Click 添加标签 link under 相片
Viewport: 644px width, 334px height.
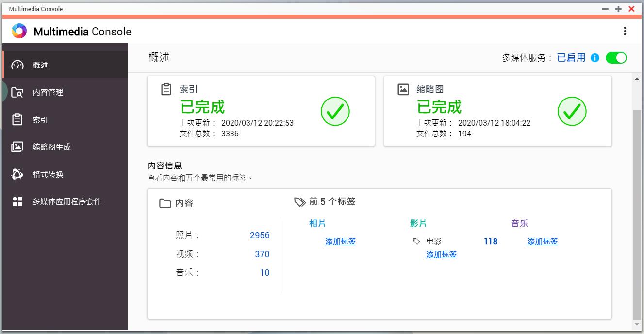coord(340,241)
